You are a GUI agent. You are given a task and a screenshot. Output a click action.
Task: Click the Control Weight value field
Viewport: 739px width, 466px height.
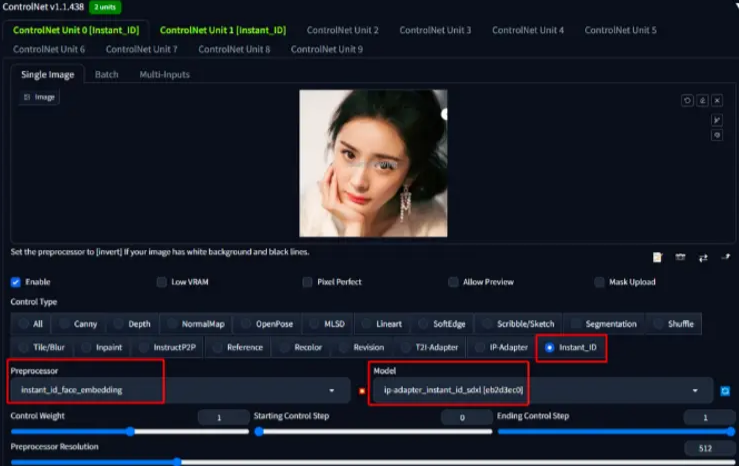coord(223,417)
